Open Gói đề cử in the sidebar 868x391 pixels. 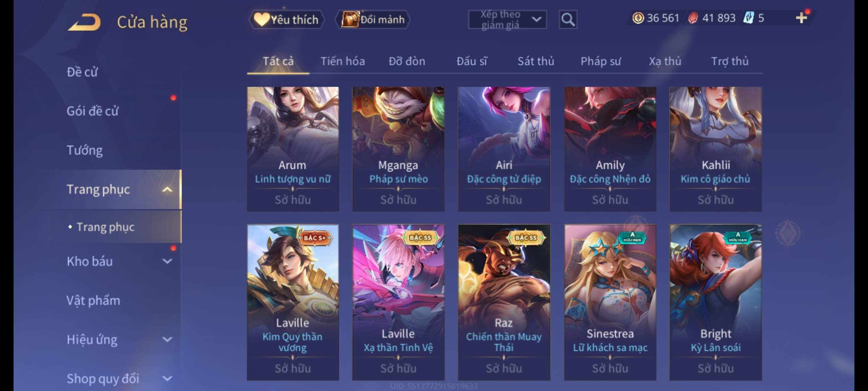click(93, 111)
